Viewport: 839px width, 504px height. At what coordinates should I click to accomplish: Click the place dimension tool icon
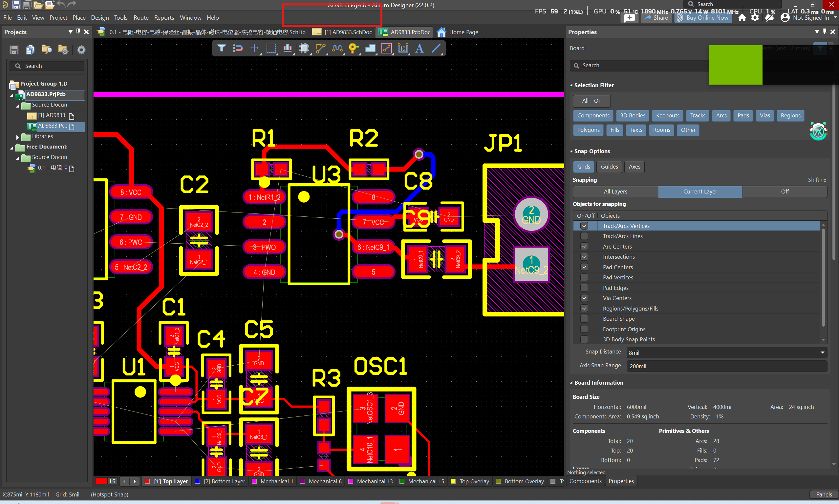[x=403, y=48]
